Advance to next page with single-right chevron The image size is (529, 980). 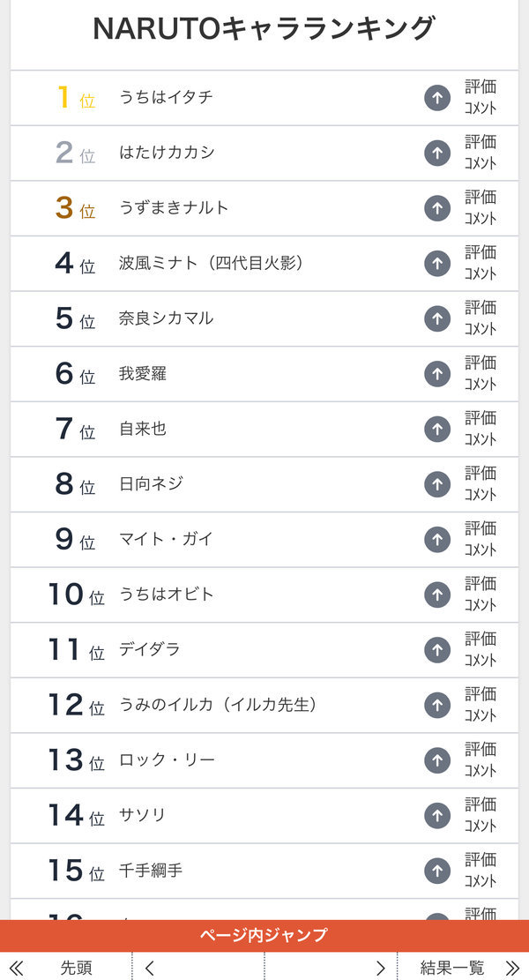click(380, 969)
